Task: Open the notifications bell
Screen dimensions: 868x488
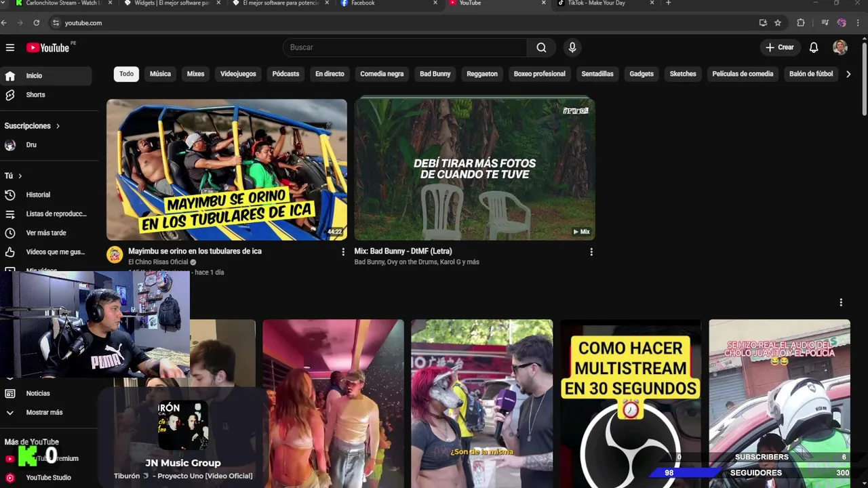Action: tap(814, 47)
